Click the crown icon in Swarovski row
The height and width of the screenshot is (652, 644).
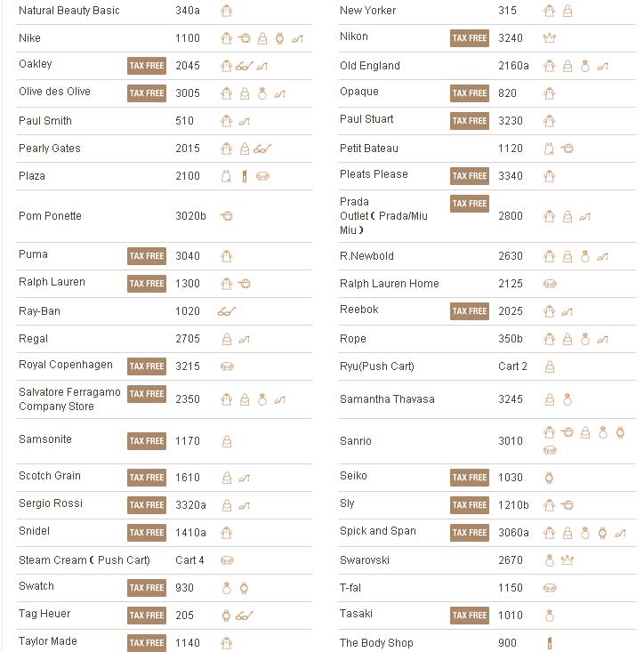[x=567, y=560]
